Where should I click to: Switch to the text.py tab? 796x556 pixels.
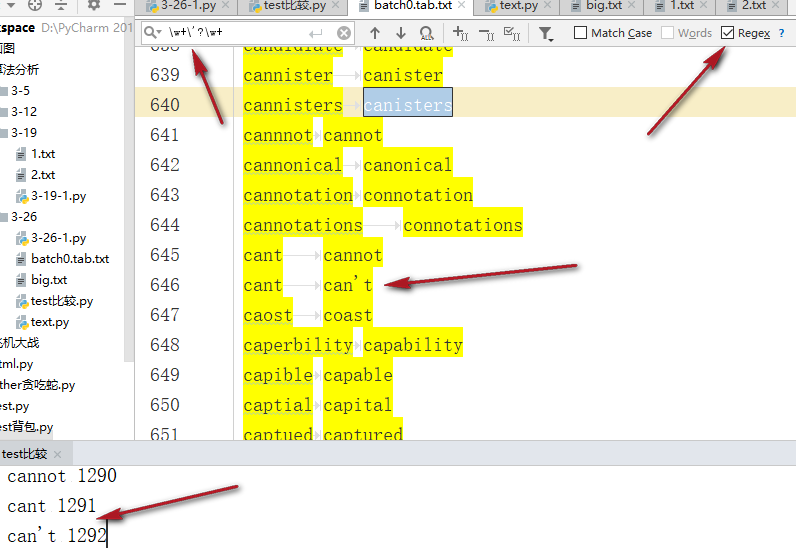click(518, 6)
